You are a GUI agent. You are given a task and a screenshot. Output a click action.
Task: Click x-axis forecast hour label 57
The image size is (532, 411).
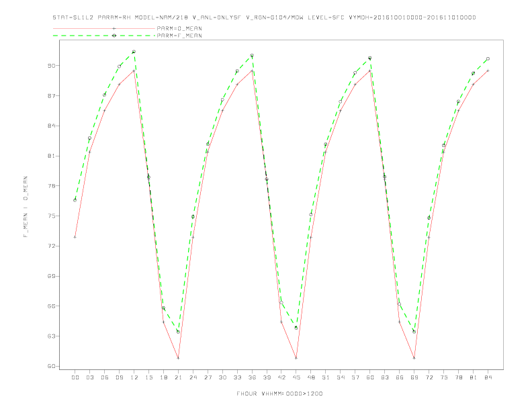click(x=355, y=377)
